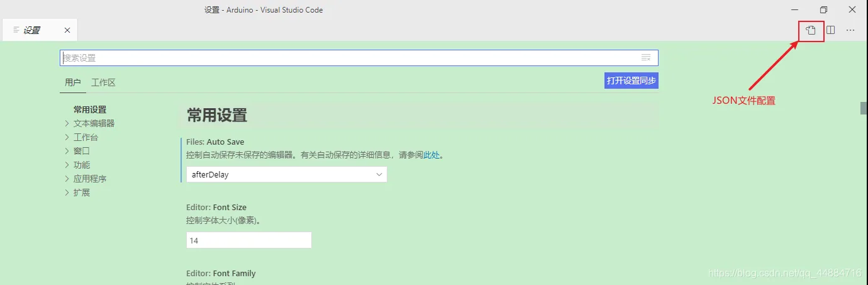Screen dimensions: 868x285
Task: Open settings JSON file icon
Action: [x=811, y=30]
